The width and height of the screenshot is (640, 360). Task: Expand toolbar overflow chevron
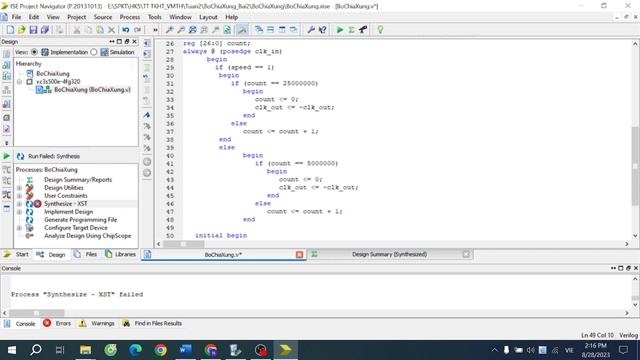pos(155,30)
